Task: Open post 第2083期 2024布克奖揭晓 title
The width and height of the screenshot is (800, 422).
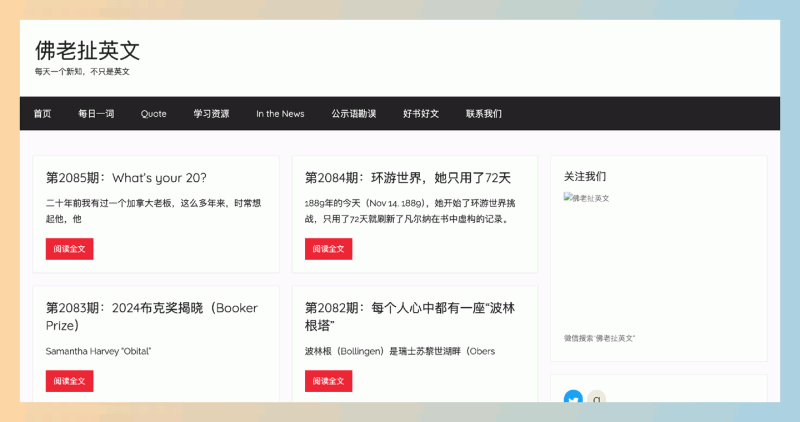Action: pyautogui.click(x=152, y=316)
